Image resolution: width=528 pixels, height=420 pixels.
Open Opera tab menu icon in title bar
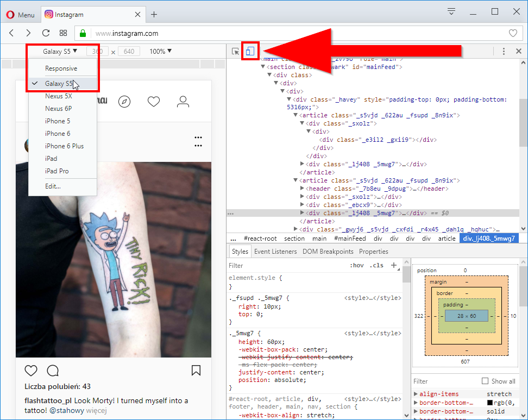pos(451,11)
